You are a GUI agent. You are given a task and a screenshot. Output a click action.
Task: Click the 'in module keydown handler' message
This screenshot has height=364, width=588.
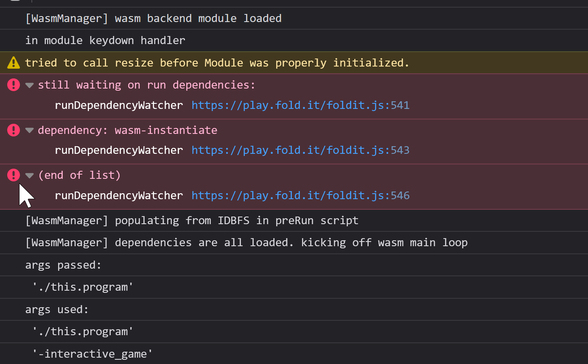click(x=105, y=41)
